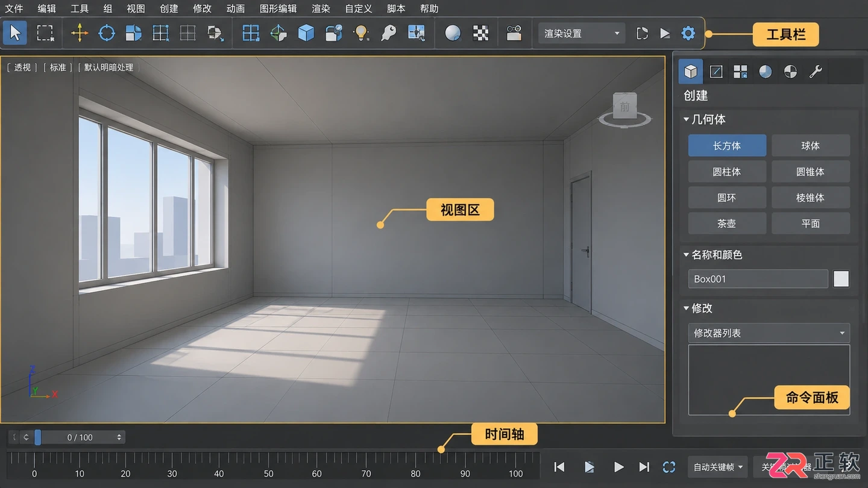Viewport: 868px width, 488px height.
Task: Activate the yellow four-arrow move tool
Action: (x=80, y=33)
